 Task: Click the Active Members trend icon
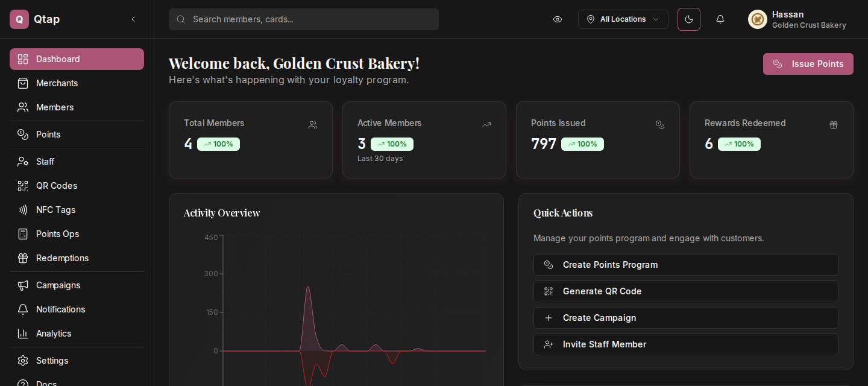coord(486,125)
